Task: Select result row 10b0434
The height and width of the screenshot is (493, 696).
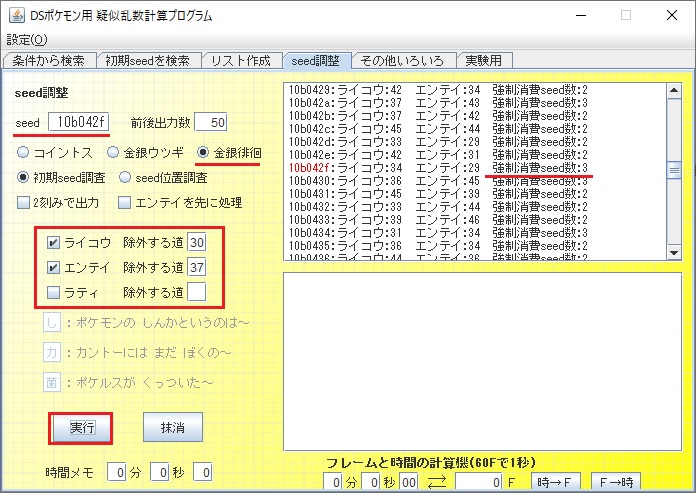Action: [x=438, y=233]
